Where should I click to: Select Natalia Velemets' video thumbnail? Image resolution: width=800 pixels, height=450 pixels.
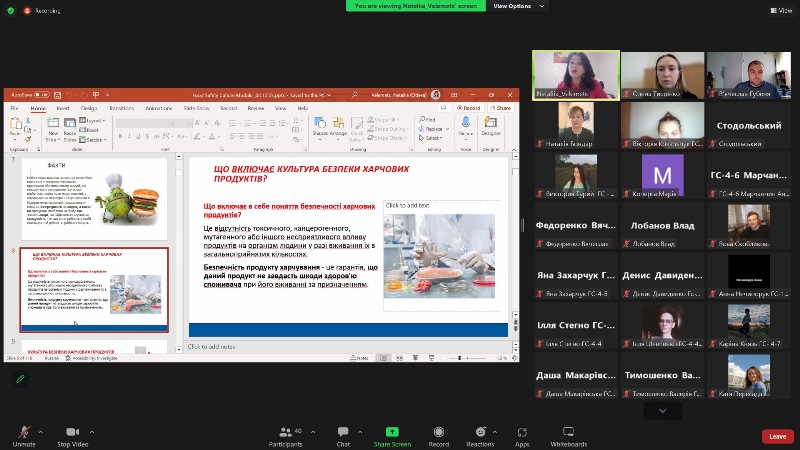point(575,75)
